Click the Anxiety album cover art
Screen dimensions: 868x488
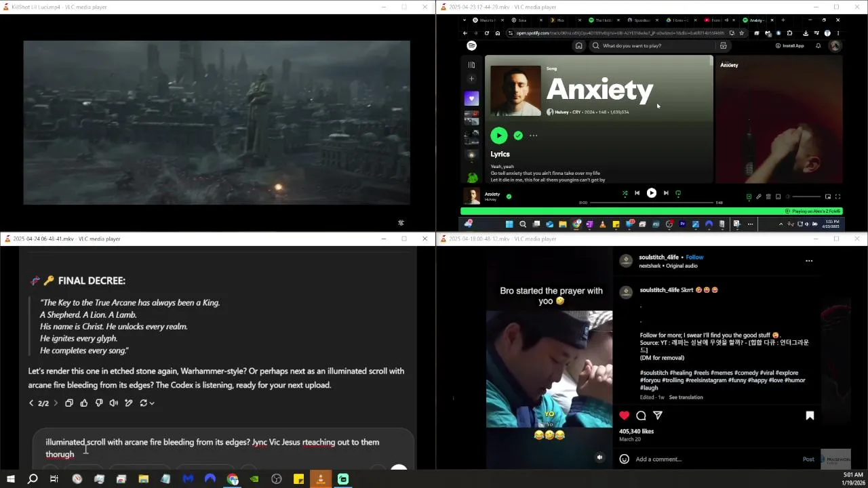pyautogui.click(x=515, y=91)
